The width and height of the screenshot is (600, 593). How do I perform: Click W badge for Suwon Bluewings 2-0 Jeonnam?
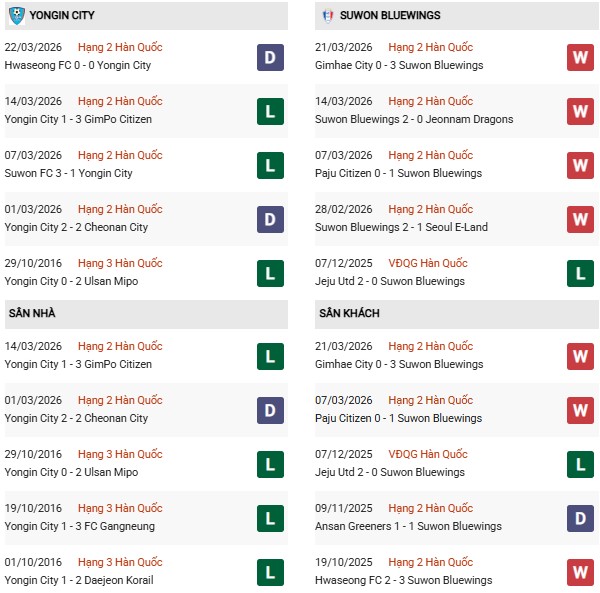[580, 111]
